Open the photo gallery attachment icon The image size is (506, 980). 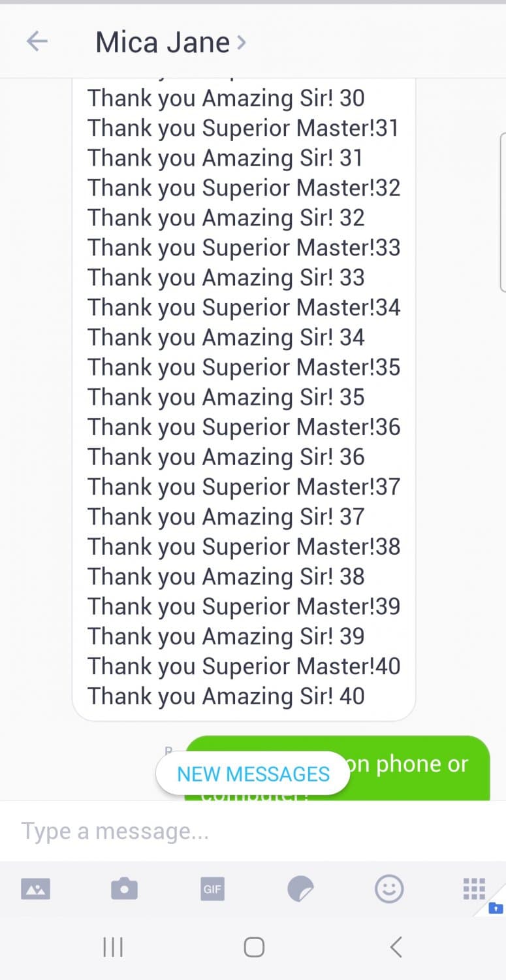tap(36, 889)
